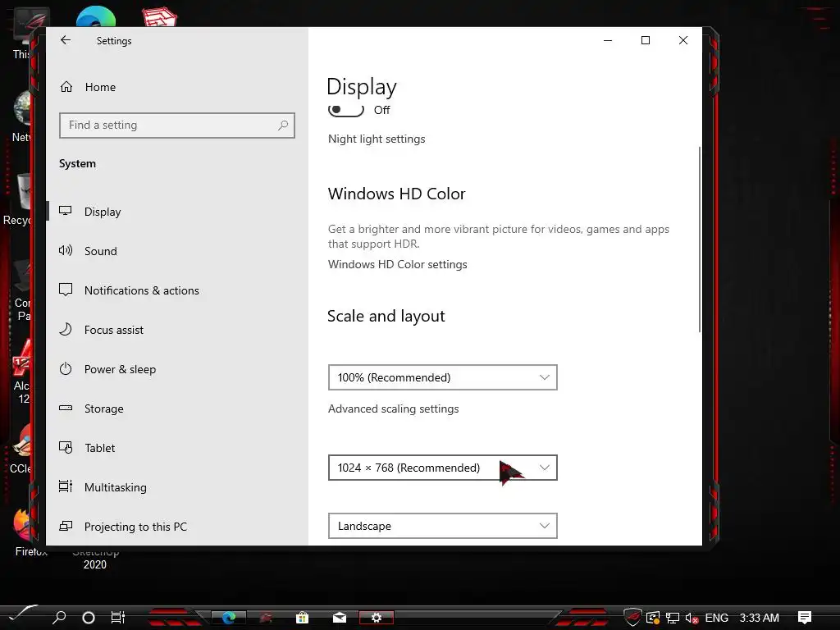840x630 pixels.
Task: Open taskbar search magnifier
Action: tap(59, 617)
